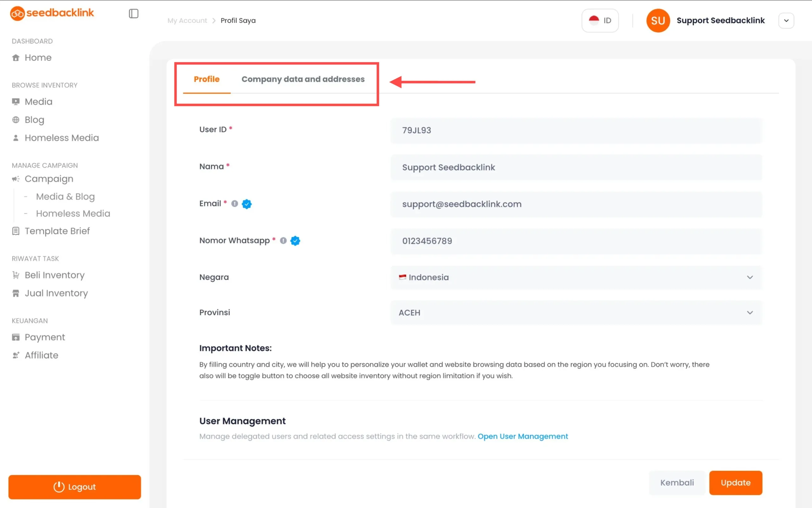This screenshot has height=508, width=812.
Task: Open Homeless Media under Browse Inventory
Action: tap(62, 138)
